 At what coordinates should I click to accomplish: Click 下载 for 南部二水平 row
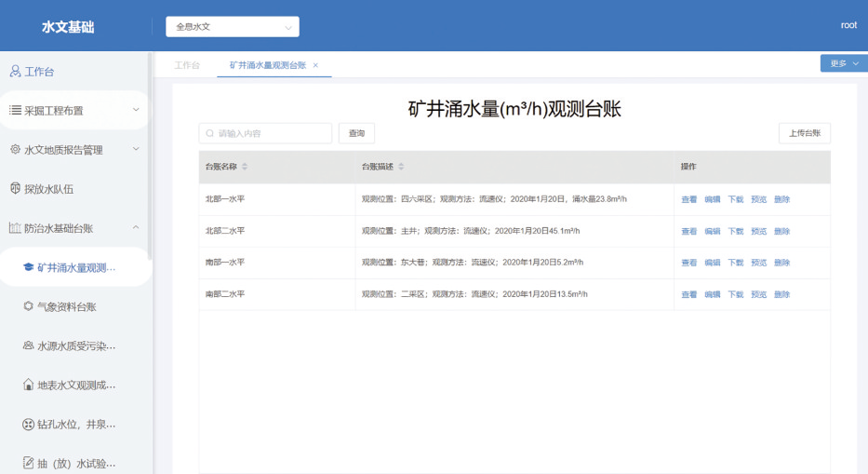736,294
